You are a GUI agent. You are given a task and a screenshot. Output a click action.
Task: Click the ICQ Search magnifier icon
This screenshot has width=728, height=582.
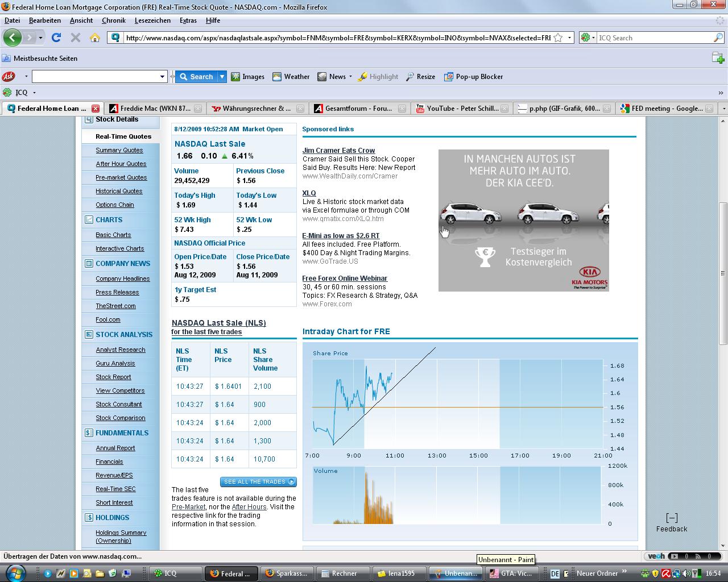[718, 38]
